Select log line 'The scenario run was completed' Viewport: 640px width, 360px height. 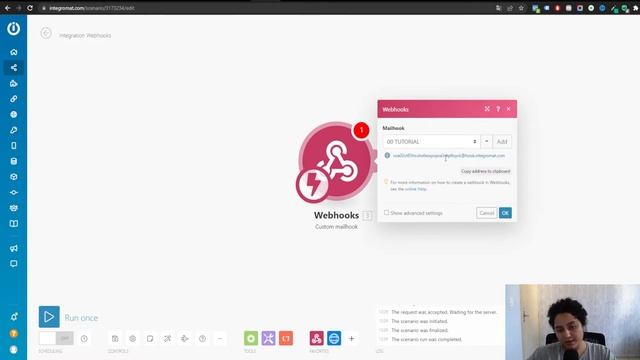(427, 339)
